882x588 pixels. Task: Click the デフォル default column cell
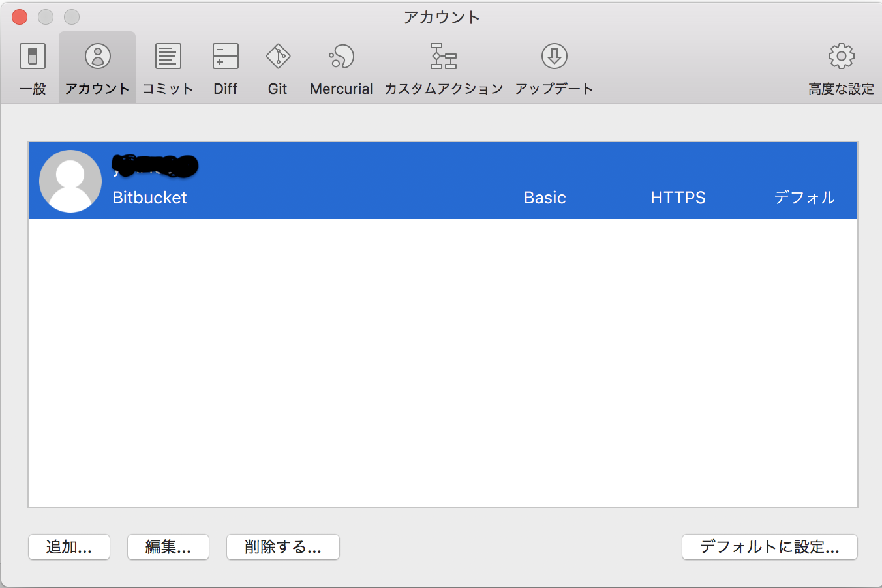(804, 198)
